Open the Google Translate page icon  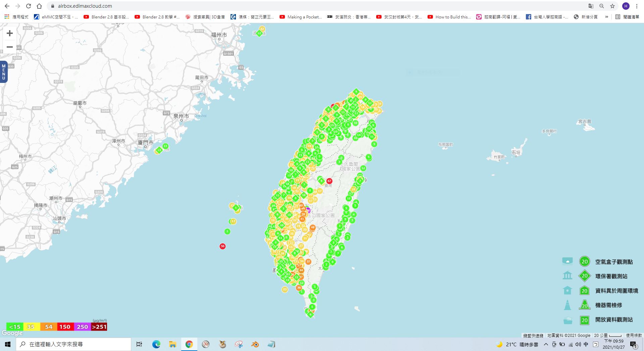point(591,6)
